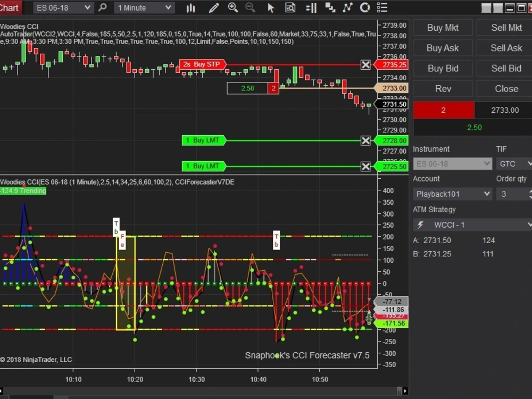Click the position average price 2733.00 in Chart Trader
The image size is (532, 399).
pos(504,110)
